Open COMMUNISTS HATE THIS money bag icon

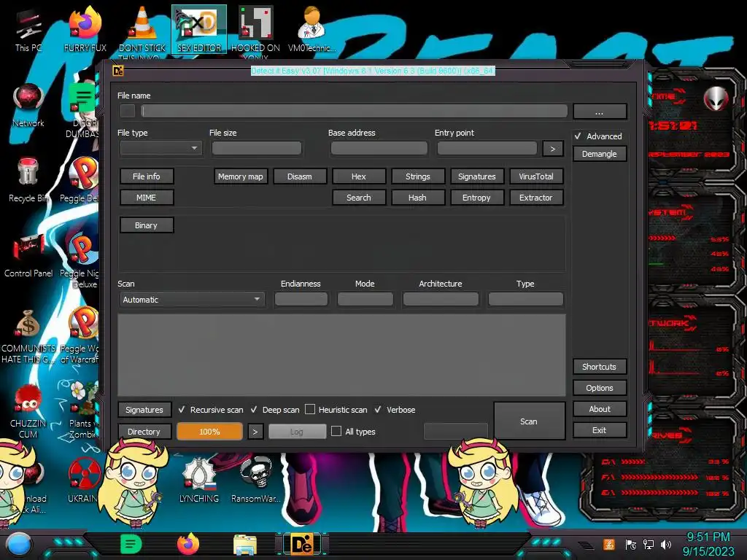28,335
